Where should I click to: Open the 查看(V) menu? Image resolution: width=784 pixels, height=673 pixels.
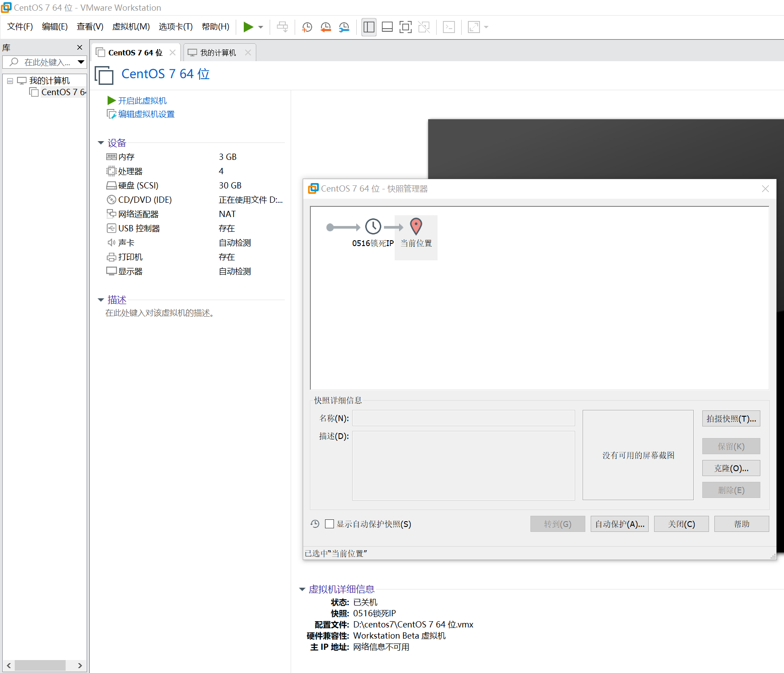click(x=90, y=27)
